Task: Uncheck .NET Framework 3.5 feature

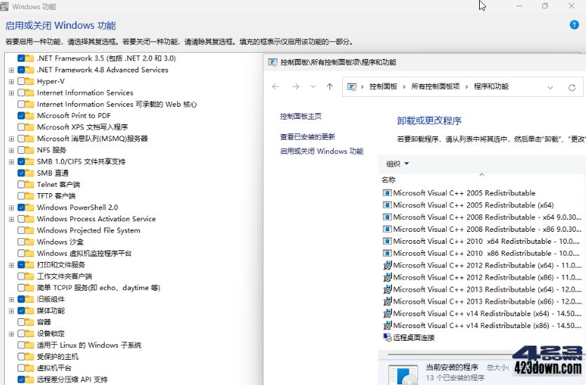Action: 21,58
